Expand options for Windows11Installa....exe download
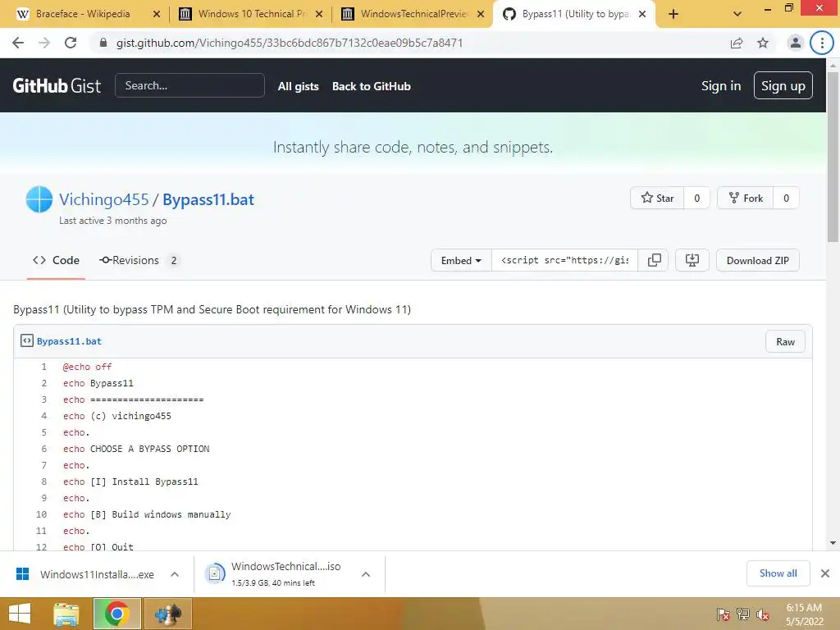This screenshot has width=840, height=630. pyautogui.click(x=175, y=574)
